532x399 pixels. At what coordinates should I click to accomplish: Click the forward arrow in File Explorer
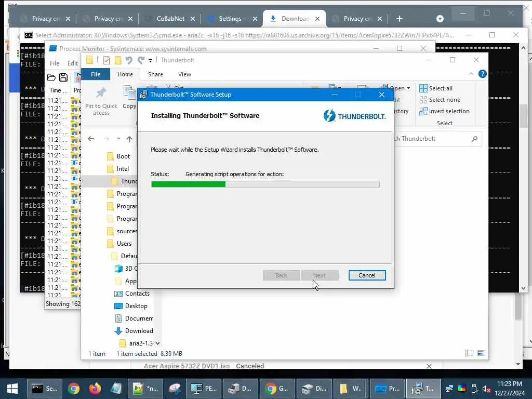point(107,139)
